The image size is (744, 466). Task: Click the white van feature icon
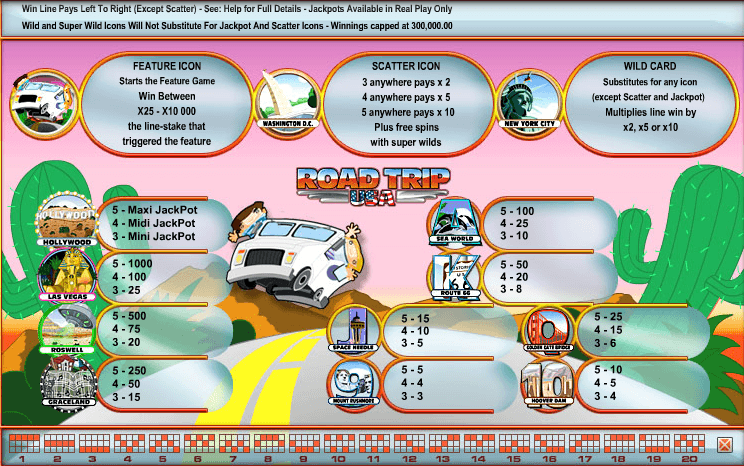point(38,100)
